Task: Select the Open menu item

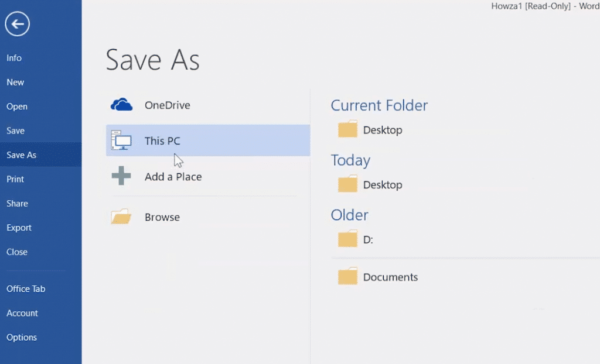Action: coord(17,106)
